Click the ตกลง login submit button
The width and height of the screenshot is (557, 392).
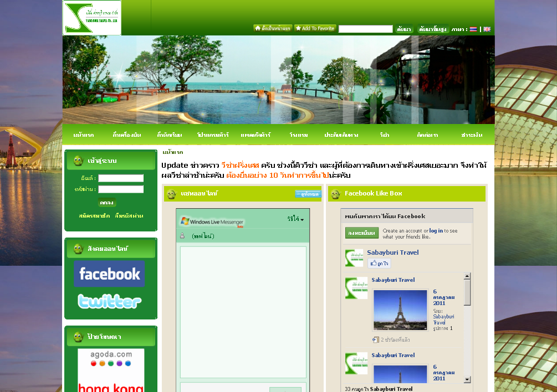click(x=107, y=203)
